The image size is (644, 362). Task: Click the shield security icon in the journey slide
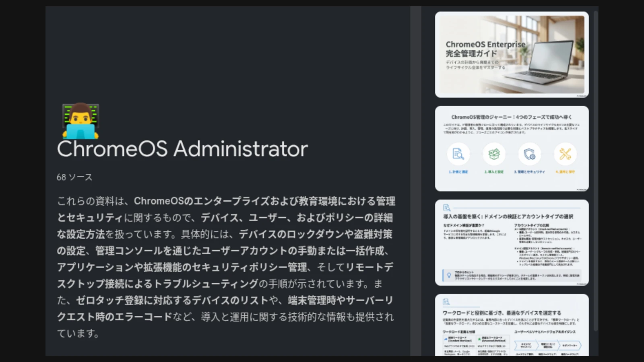(x=529, y=154)
